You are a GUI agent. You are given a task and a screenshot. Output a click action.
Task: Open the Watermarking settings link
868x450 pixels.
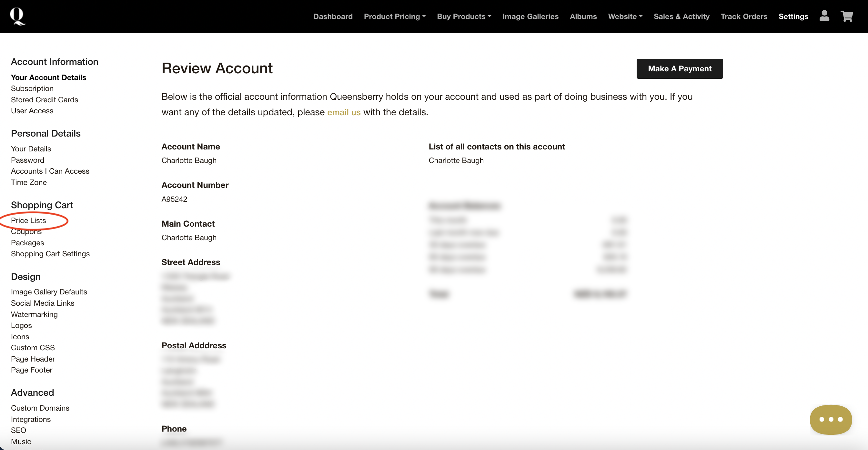click(x=34, y=314)
